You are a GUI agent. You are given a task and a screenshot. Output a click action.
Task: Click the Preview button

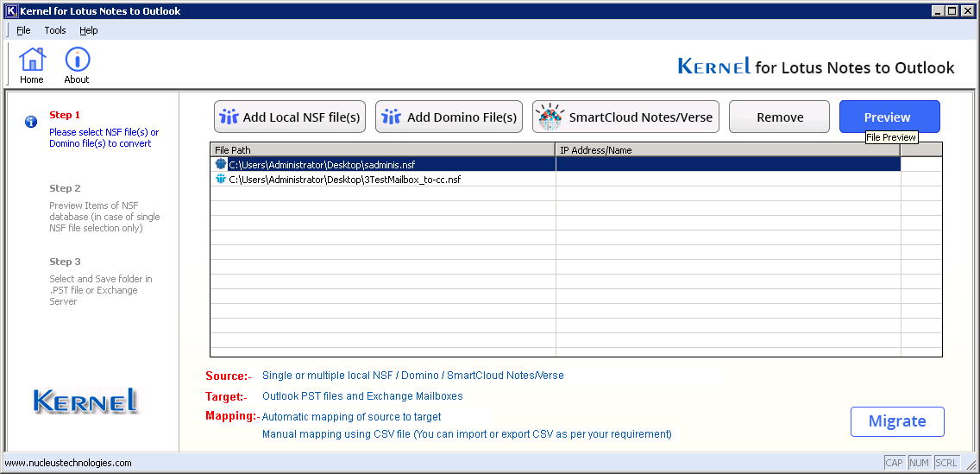889,117
